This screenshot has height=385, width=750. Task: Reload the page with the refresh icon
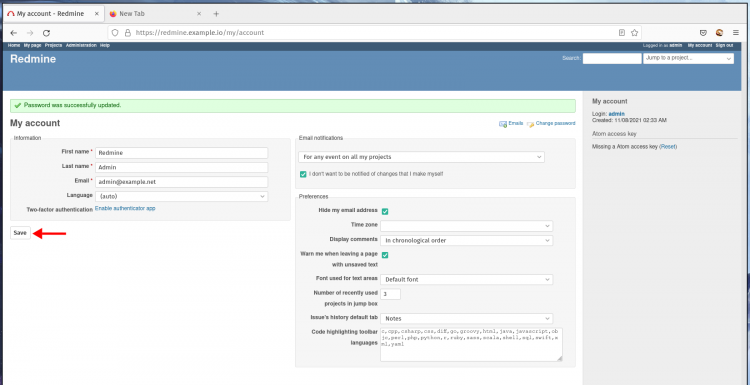(46, 33)
